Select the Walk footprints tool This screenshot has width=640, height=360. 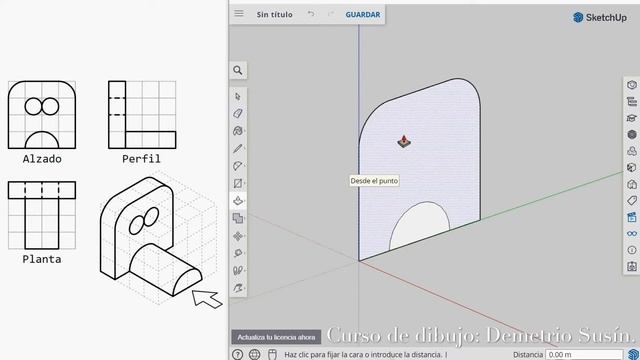pos(238,271)
